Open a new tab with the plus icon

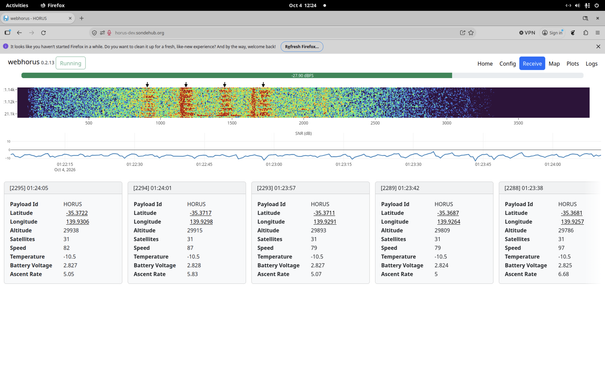click(x=81, y=18)
